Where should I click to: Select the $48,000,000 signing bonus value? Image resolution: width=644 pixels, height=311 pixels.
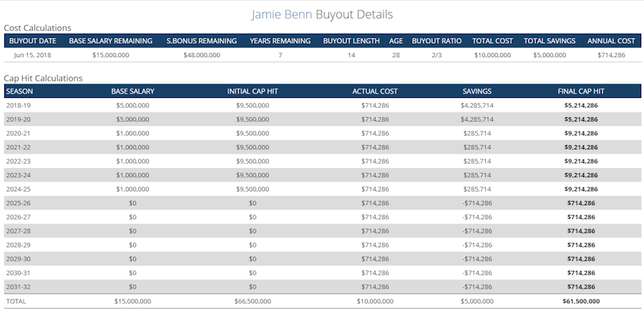pyautogui.click(x=201, y=54)
